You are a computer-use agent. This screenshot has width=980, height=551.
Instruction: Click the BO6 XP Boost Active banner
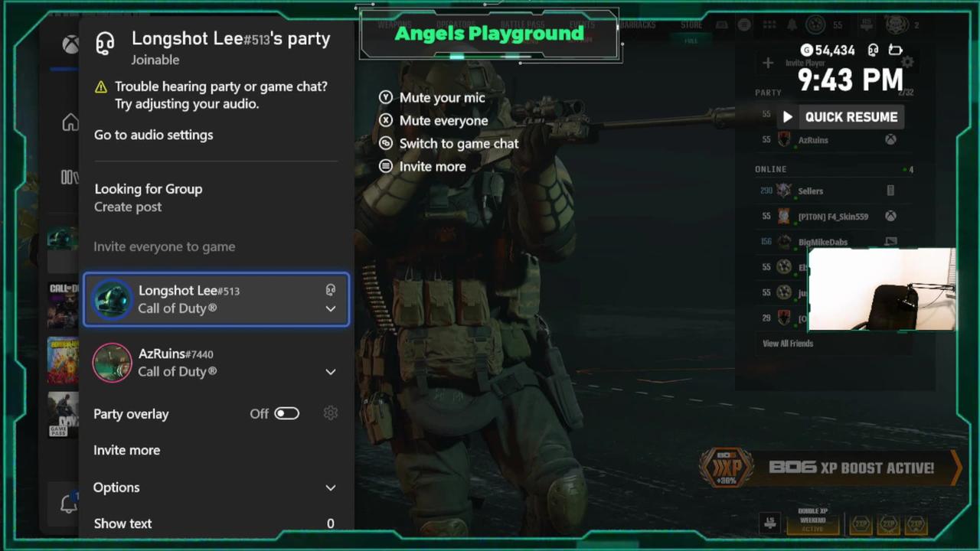(830, 468)
